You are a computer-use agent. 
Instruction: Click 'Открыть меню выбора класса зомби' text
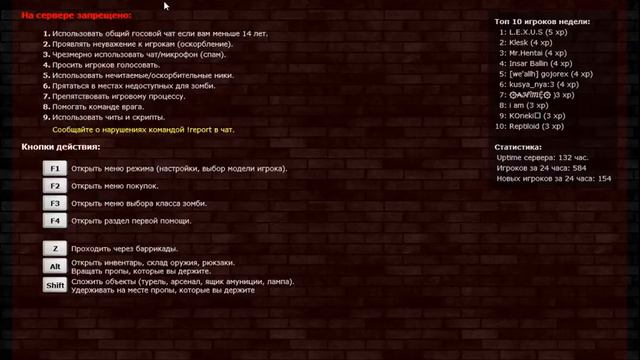click(x=139, y=203)
